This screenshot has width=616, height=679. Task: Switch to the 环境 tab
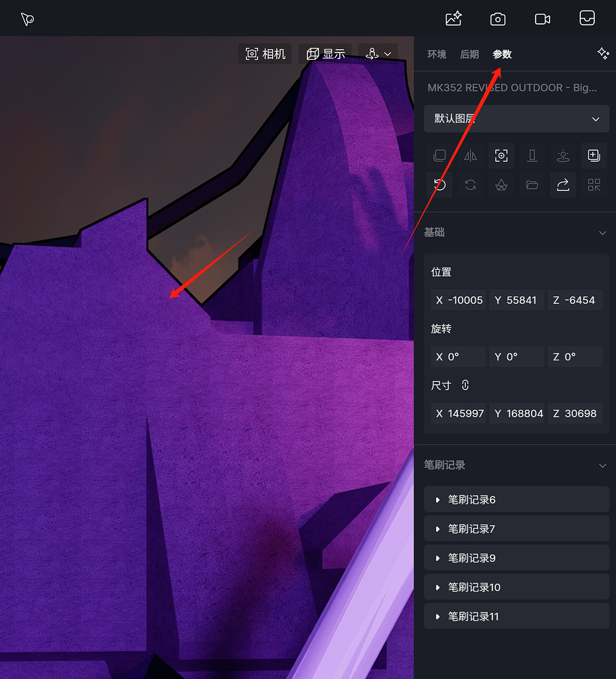pyautogui.click(x=437, y=54)
